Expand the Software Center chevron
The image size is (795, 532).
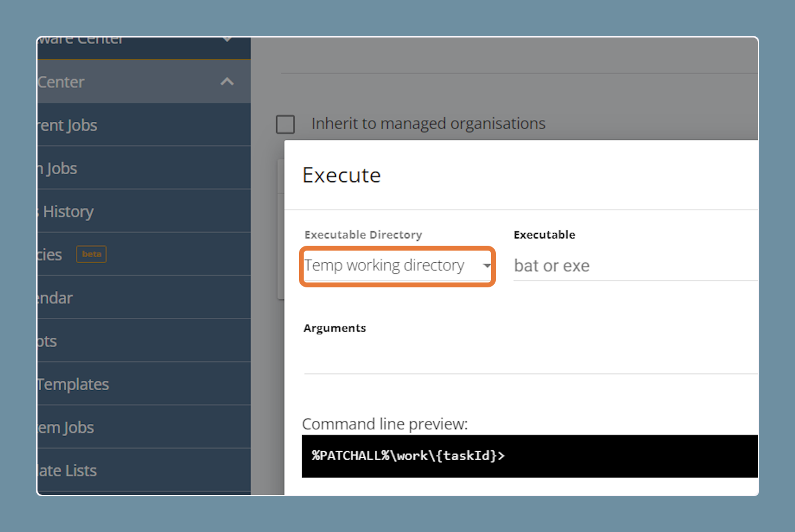[227, 40]
